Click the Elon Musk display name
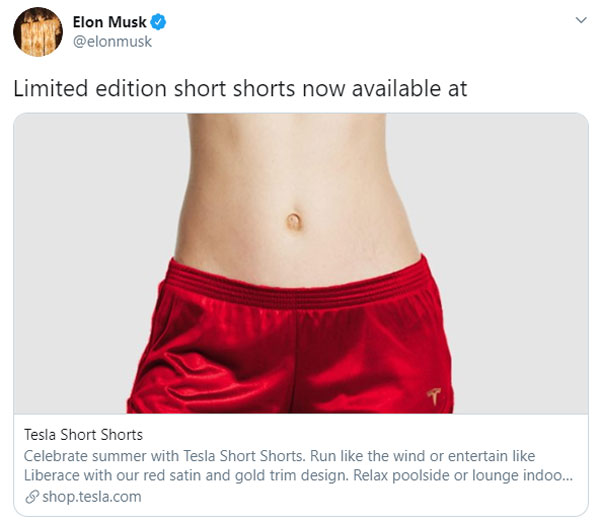 tap(109, 22)
